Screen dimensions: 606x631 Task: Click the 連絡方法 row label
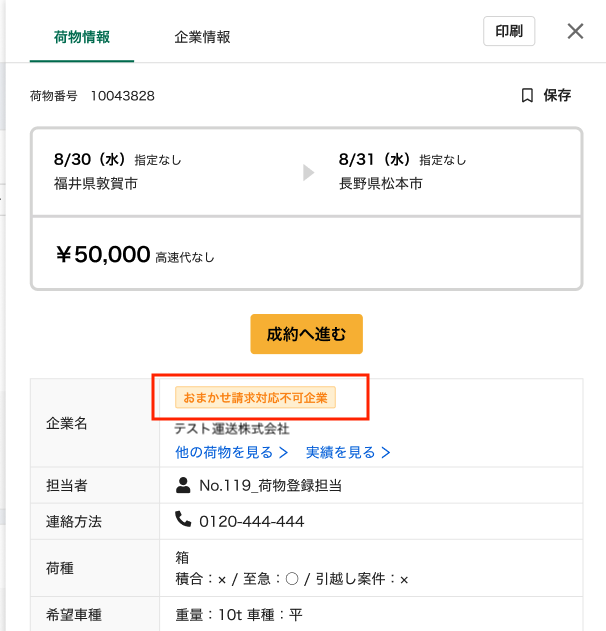coord(74,522)
